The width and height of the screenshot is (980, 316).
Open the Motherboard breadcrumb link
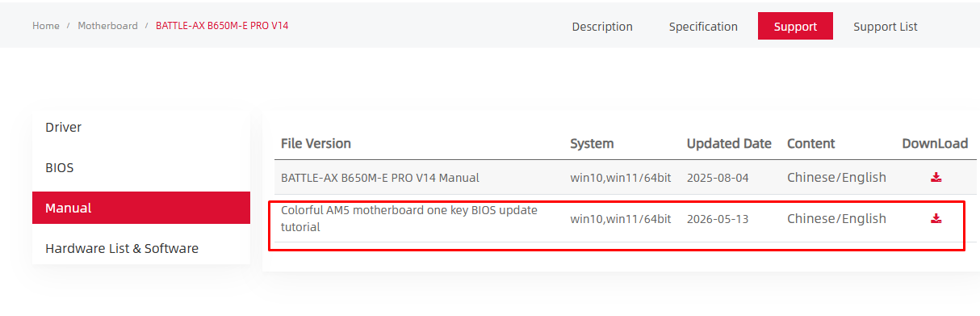[x=107, y=26]
